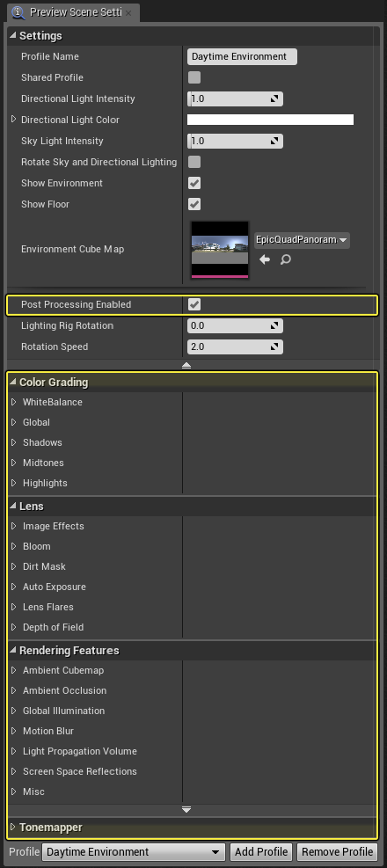Select the Preview Scene Settings tab
387x868 pixels.
click(x=74, y=12)
